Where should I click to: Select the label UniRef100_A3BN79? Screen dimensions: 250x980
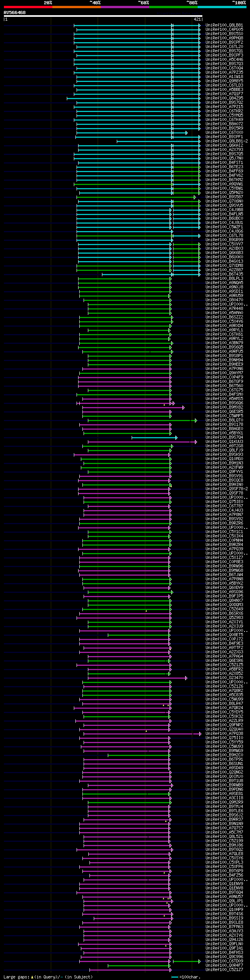click(224, 343)
